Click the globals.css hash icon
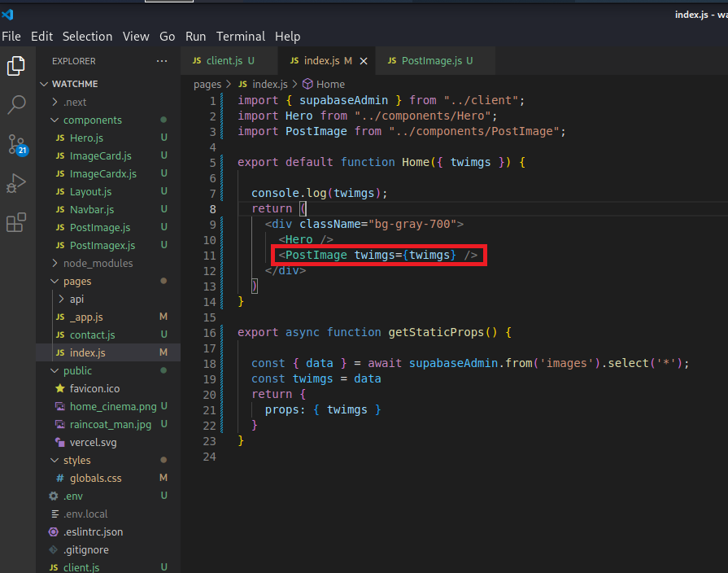Screen dimensions: 728x573 [x=60, y=478]
